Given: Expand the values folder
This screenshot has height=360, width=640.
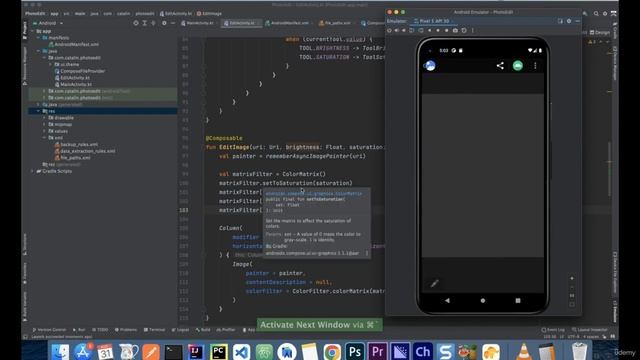Looking at the screenshot, I should click(44, 131).
